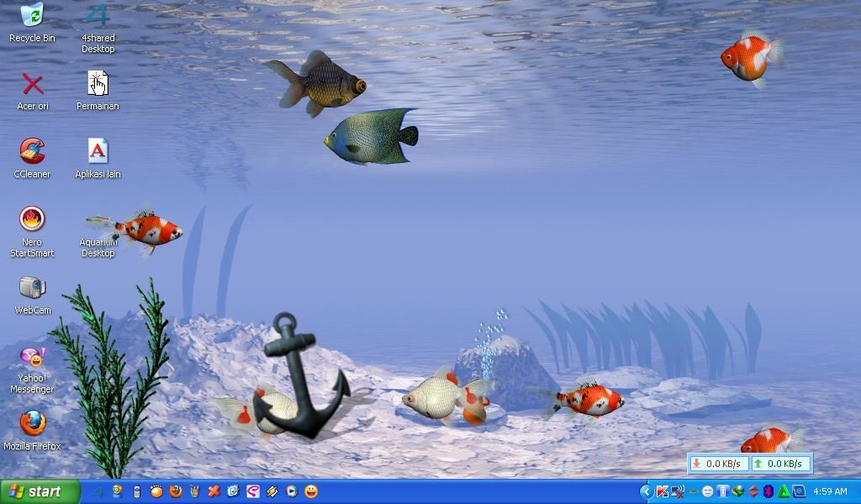Launch Yahoo! Messenger from desktop
861x504 pixels.
point(32,357)
